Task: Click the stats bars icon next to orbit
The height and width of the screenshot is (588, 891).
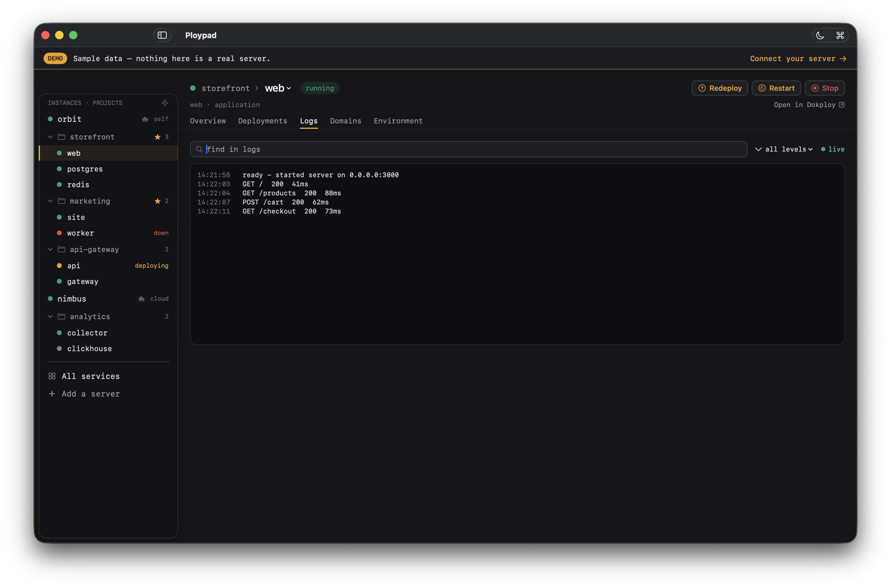Action: [x=145, y=119]
